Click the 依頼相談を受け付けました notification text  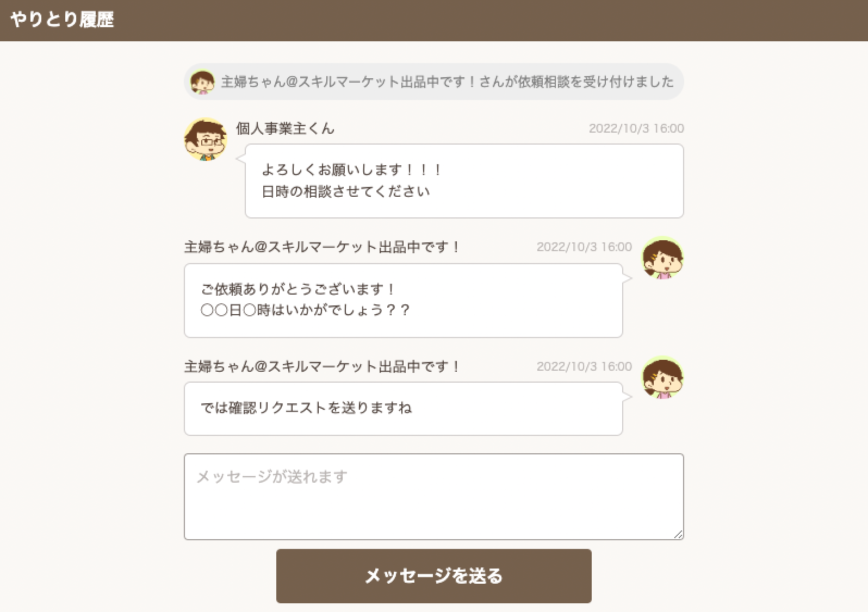click(x=447, y=82)
